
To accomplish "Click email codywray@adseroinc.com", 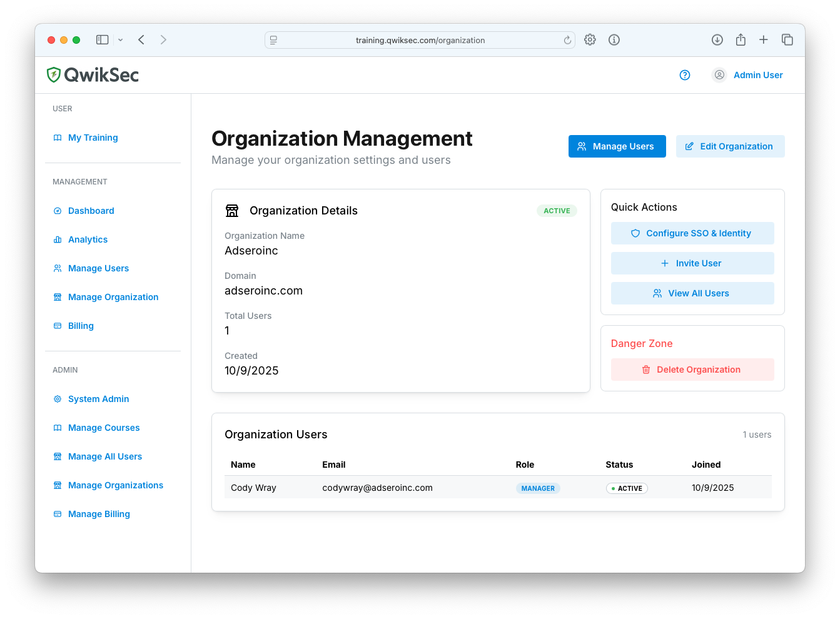I will point(377,488).
